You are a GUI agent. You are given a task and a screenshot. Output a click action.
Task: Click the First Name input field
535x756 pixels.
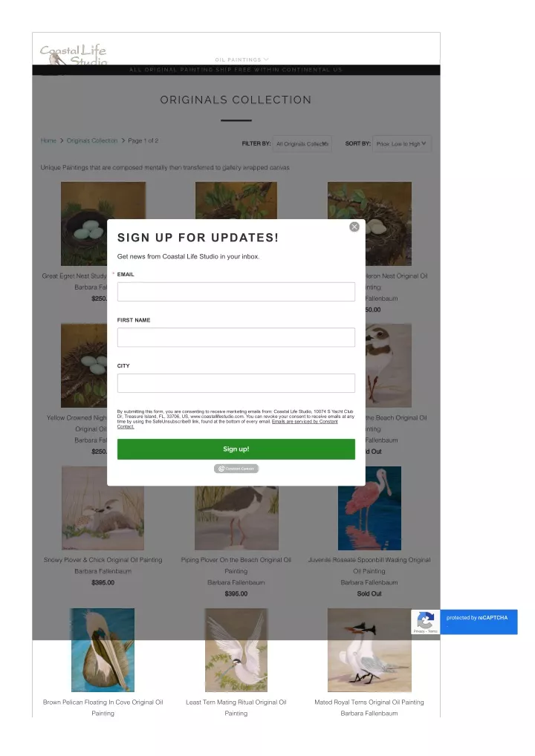236,337
